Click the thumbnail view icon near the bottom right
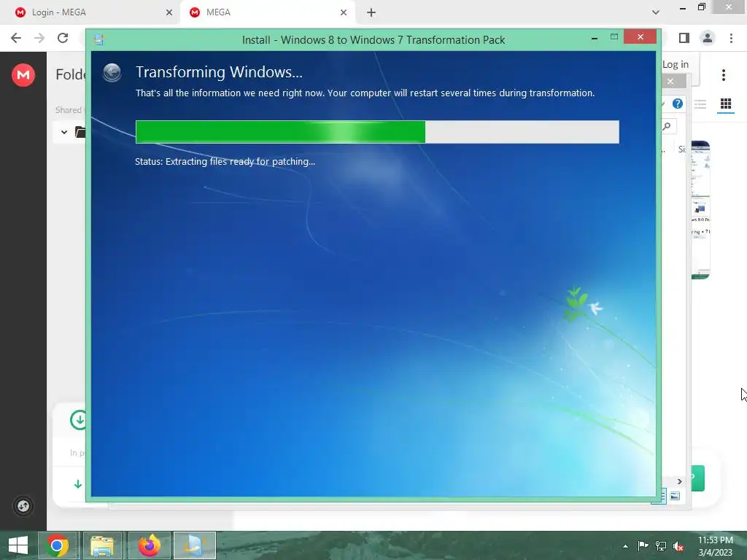The height and width of the screenshot is (560, 747). click(675, 496)
